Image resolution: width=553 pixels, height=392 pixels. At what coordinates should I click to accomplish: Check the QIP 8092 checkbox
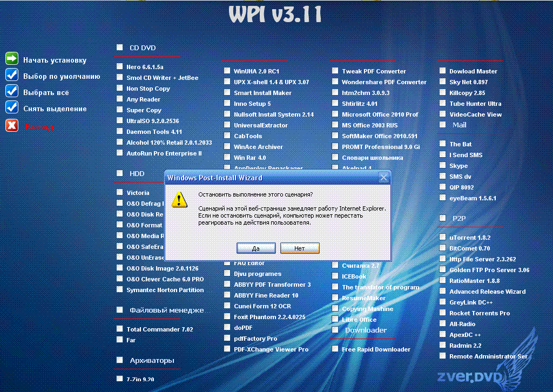click(x=443, y=186)
